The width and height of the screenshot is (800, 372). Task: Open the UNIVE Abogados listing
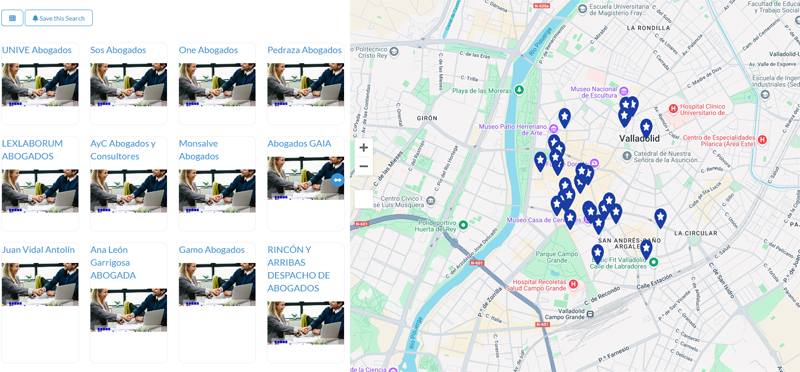37,50
